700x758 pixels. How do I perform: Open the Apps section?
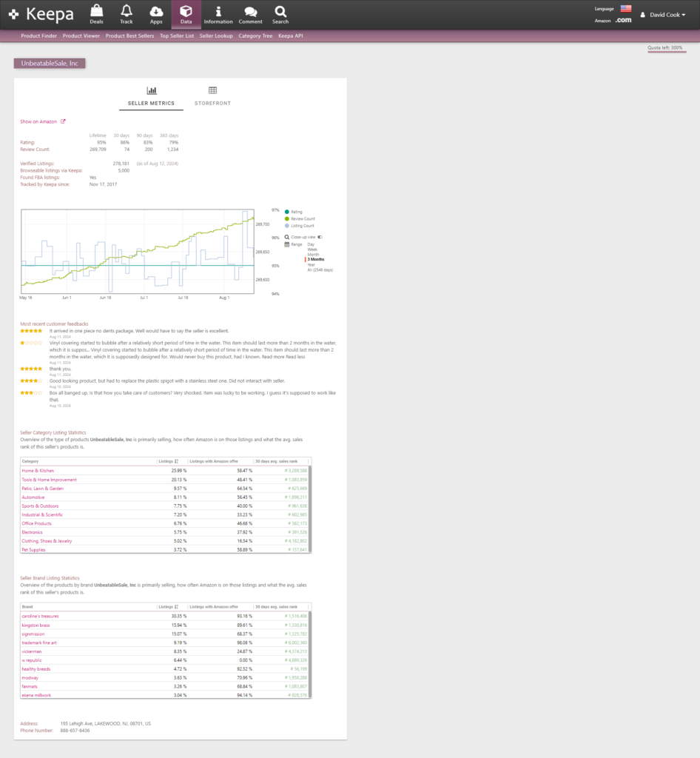pos(156,15)
